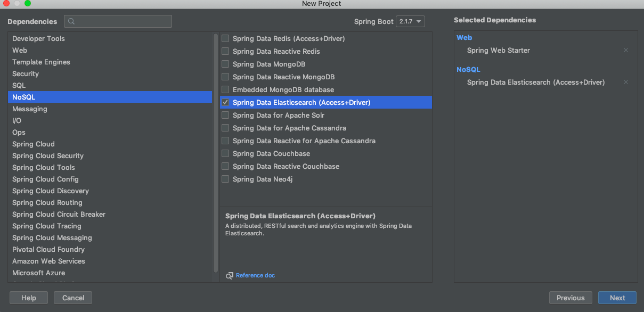
Task: Uncheck Spring Data Elasticsearch (Access+Driver)
Action: (x=225, y=102)
